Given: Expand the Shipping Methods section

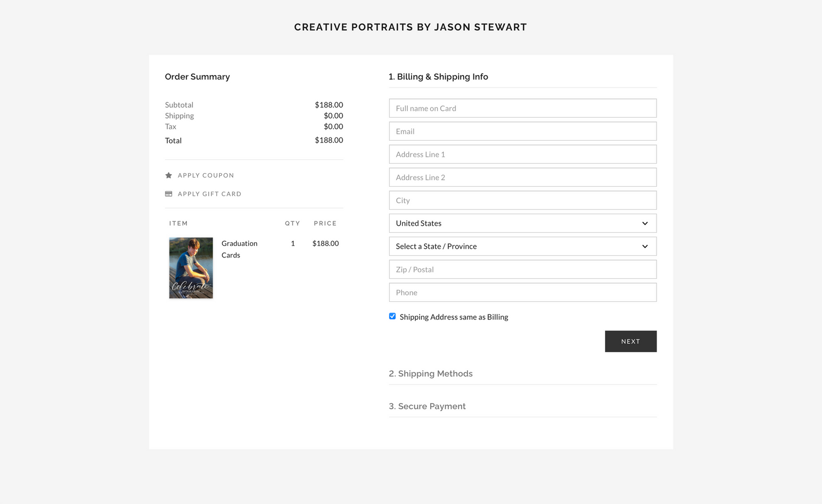Looking at the screenshot, I should point(431,374).
